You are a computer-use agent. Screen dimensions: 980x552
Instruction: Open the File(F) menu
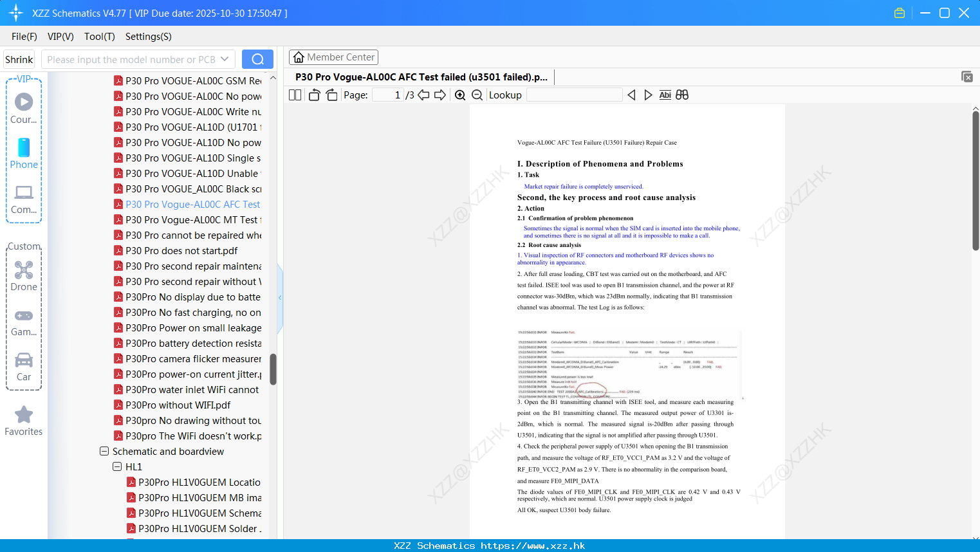pyautogui.click(x=24, y=37)
